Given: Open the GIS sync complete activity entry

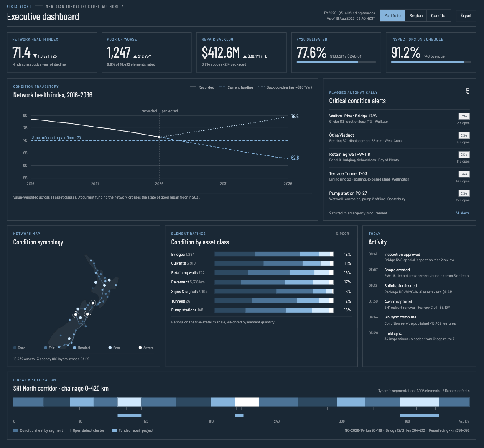Looking at the screenshot, I should tap(419, 320).
